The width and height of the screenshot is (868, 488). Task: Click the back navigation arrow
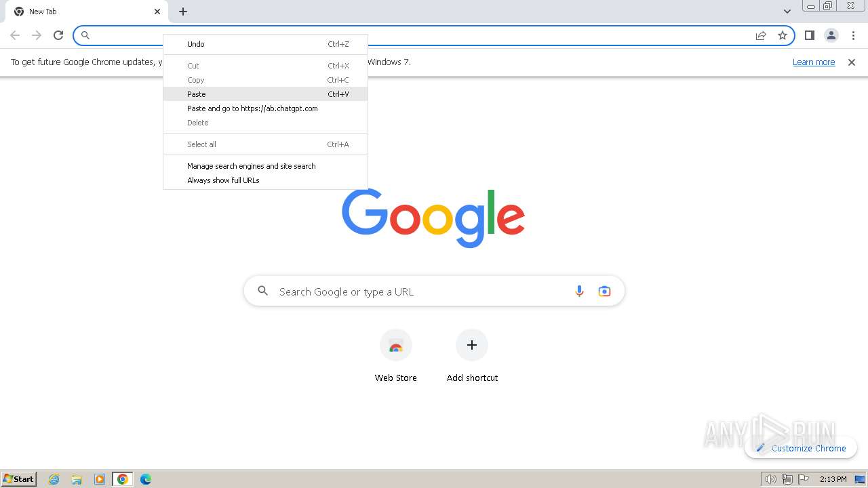(x=15, y=35)
